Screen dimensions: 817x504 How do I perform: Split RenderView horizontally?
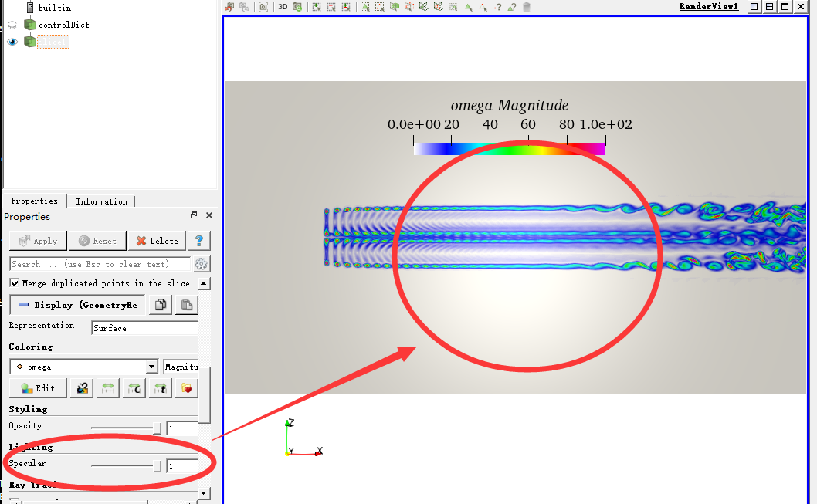click(x=754, y=7)
